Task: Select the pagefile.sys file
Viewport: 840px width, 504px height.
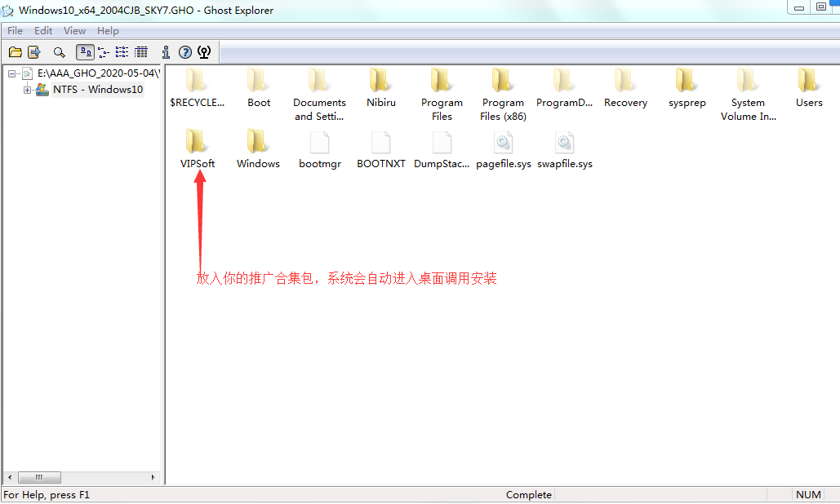Action: (503, 150)
